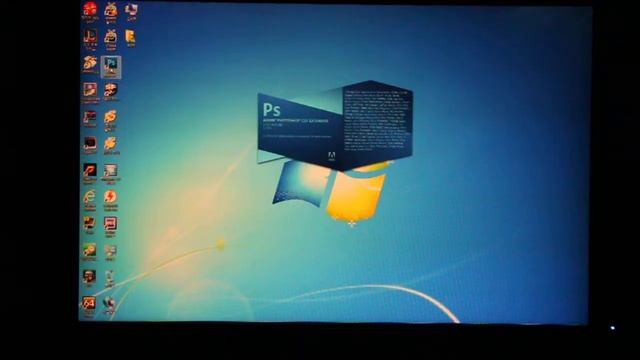Open the red desktop icon labeled 64
Viewport: 640px width, 360px height.
point(89,304)
